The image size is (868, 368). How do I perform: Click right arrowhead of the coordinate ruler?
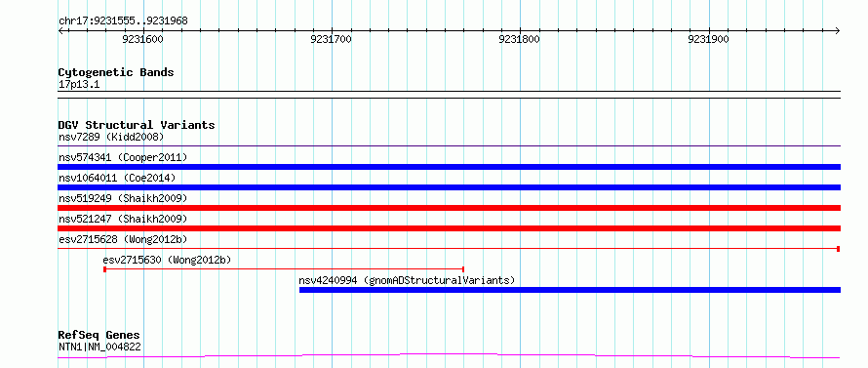click(838, 30)
